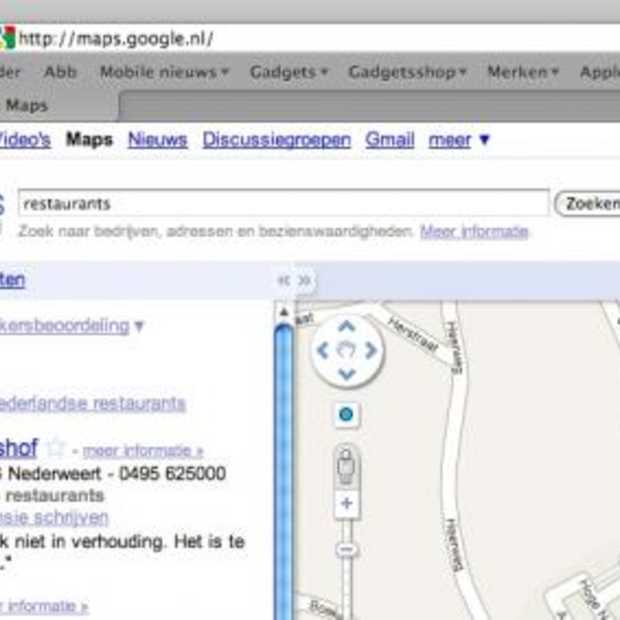This screenshot has height=620, width=620.
Task: Zoom in using the plus button
Action: coord(347,503)
